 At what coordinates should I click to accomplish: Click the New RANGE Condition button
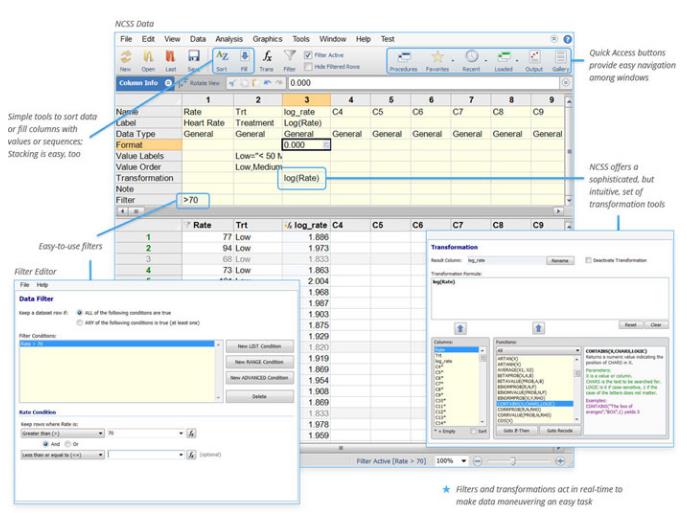click(259, 362)
